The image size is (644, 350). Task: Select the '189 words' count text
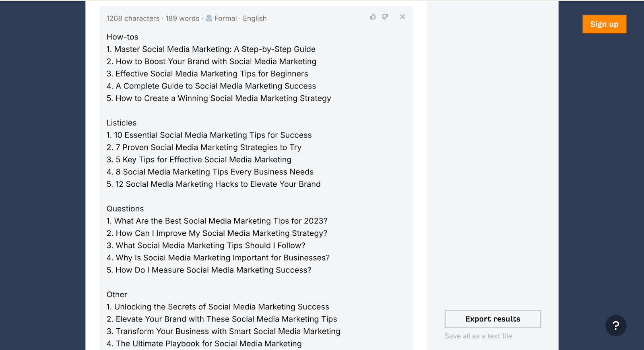[x=182, y=19]
